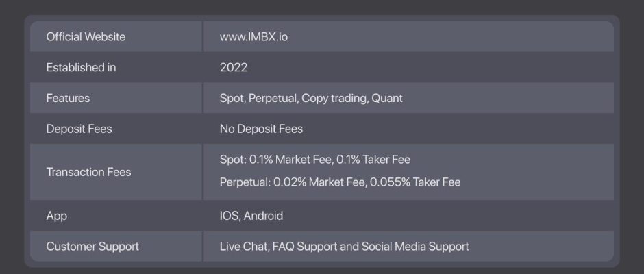The height and width of the screenshot is (274, 644).
Task: Select the Established in label
Action: point(81,67)
